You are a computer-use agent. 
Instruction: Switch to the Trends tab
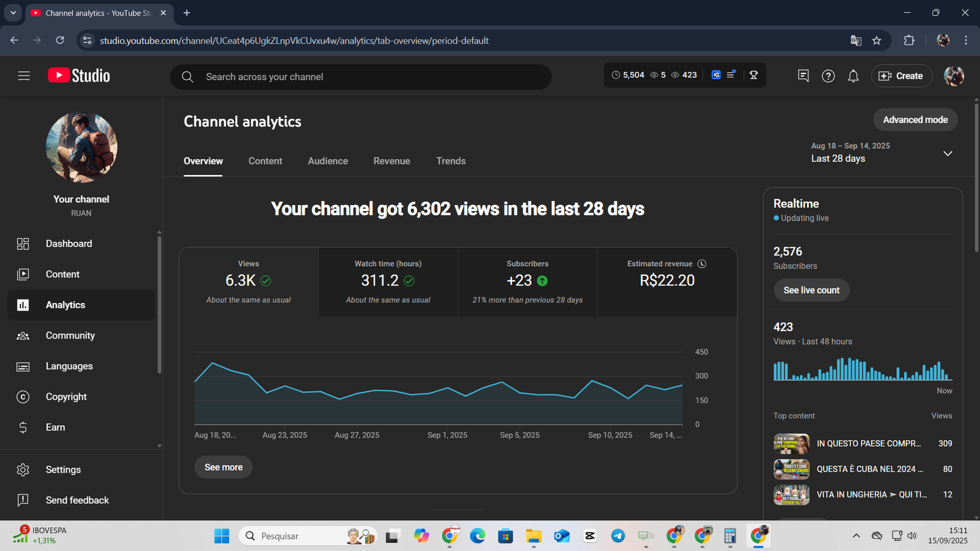[x=451, y=161]
